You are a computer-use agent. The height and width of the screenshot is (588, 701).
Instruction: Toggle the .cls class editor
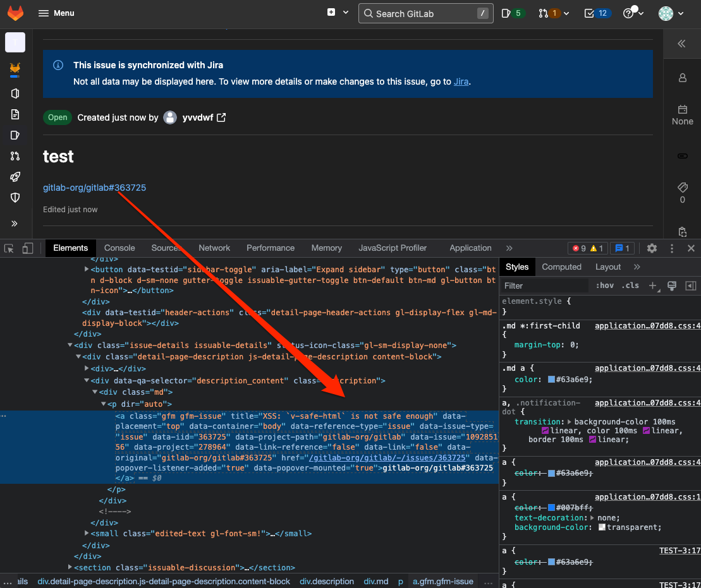(x=630, y=285)
